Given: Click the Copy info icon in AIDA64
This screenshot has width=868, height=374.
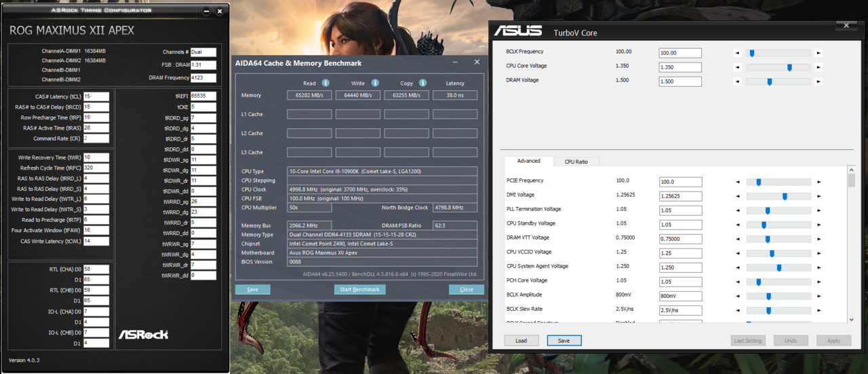Looking at the screenshot, I should point(422,83).
